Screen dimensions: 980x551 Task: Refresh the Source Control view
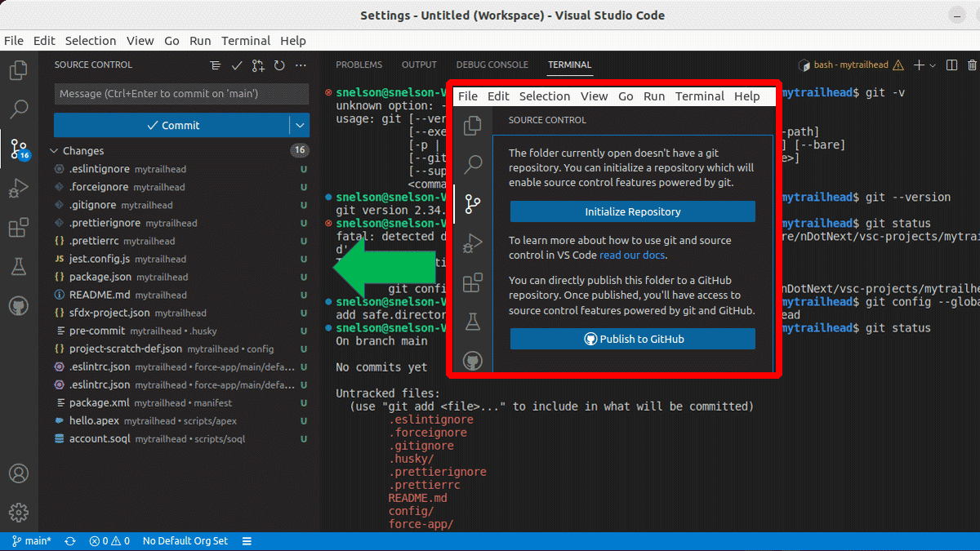[279, 65]
